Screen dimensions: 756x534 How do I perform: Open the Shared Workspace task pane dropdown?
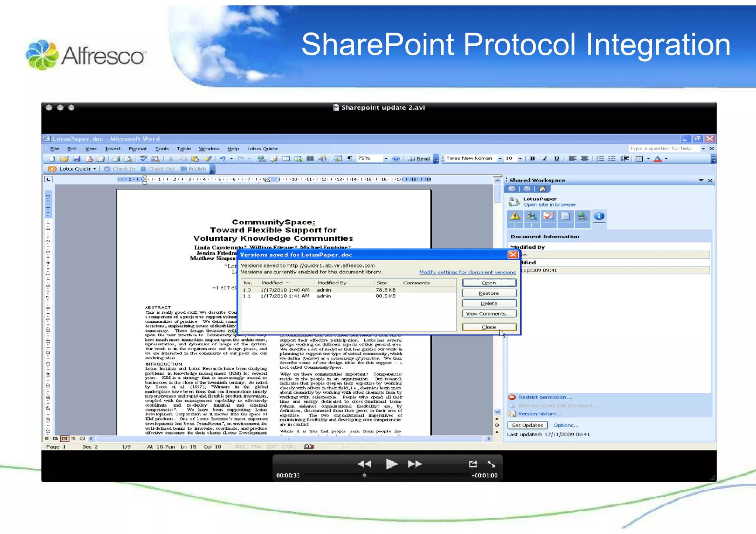tap(701, 180)
